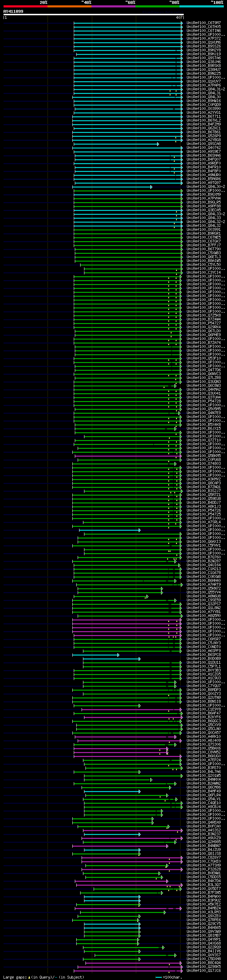227x980 pixels.
Task: Select hit label UniRef100_B9RSK8
Action: coord(203,66)
